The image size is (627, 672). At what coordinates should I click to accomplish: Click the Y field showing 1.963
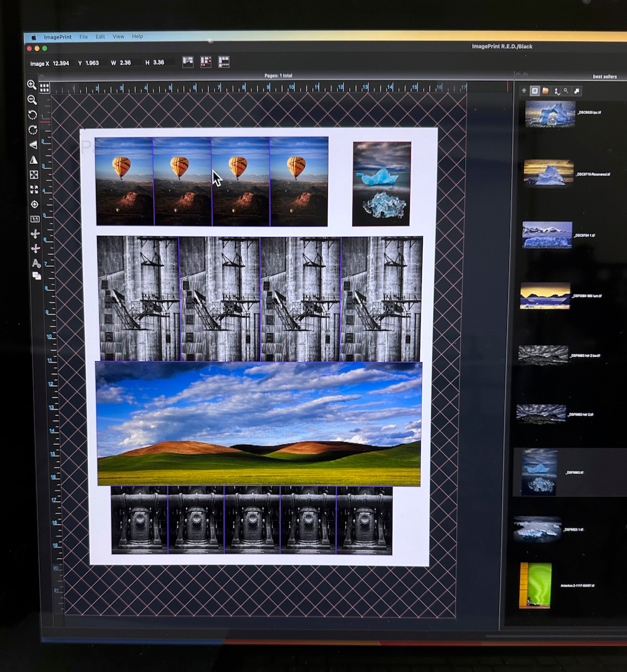click(92, 63)
